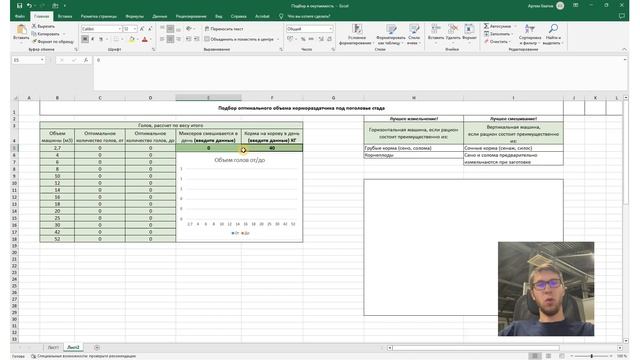Click the Name Box cell reference field
Image resolution: width=640 pixels, height=360 pixels.
point(28,60)
